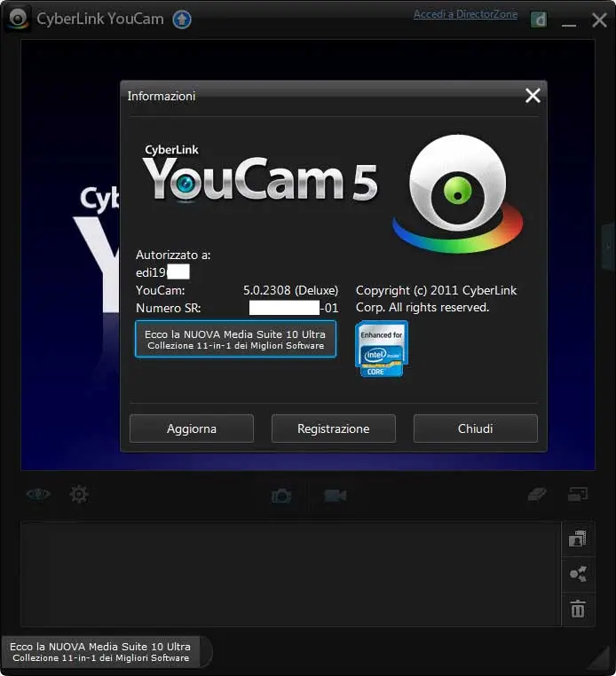This screenshot has height=676, width=616.
Task: Minimize the YouCam window
Action: tap(569, 25)
